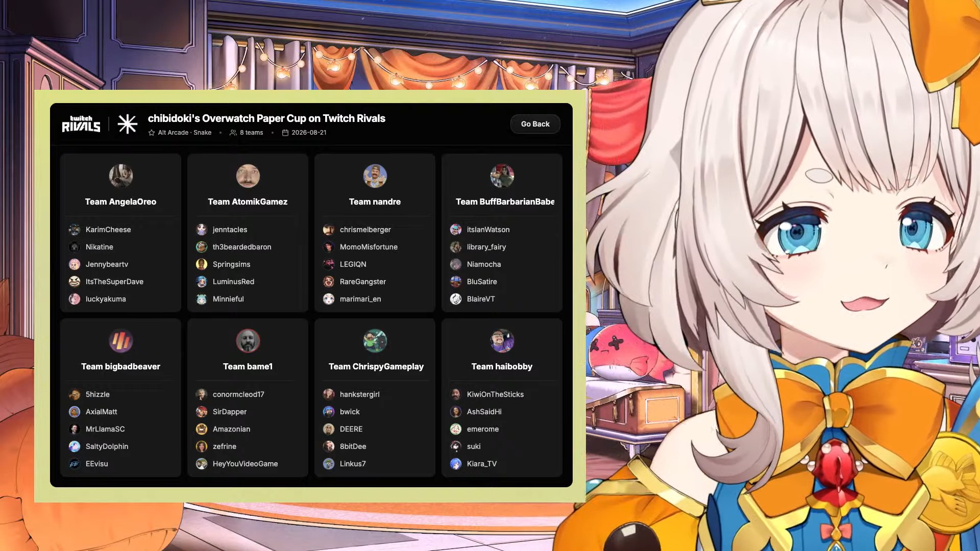Click the player name zefrine
Image resolution: width=980 pixels, height=551 pixels.
pos(225,446)
